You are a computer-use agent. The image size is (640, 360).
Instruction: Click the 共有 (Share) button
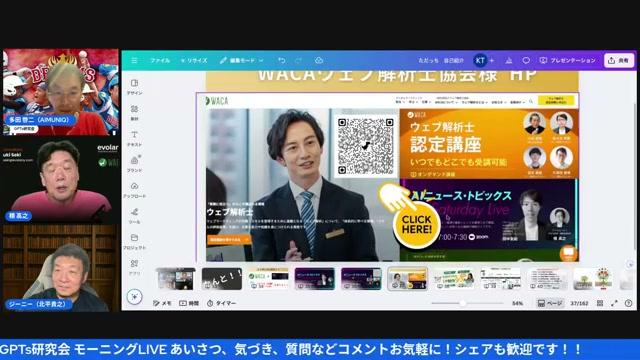point(618,60)
